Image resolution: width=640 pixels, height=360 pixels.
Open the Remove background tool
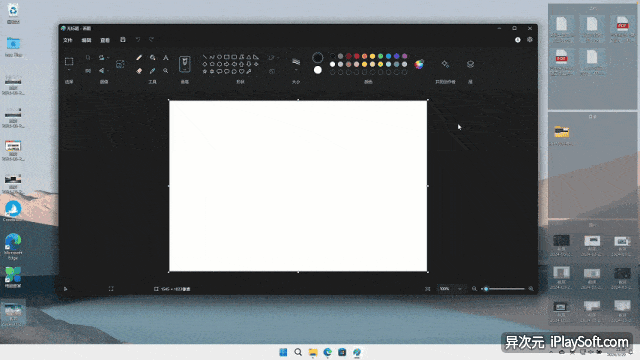pos(120,64)
